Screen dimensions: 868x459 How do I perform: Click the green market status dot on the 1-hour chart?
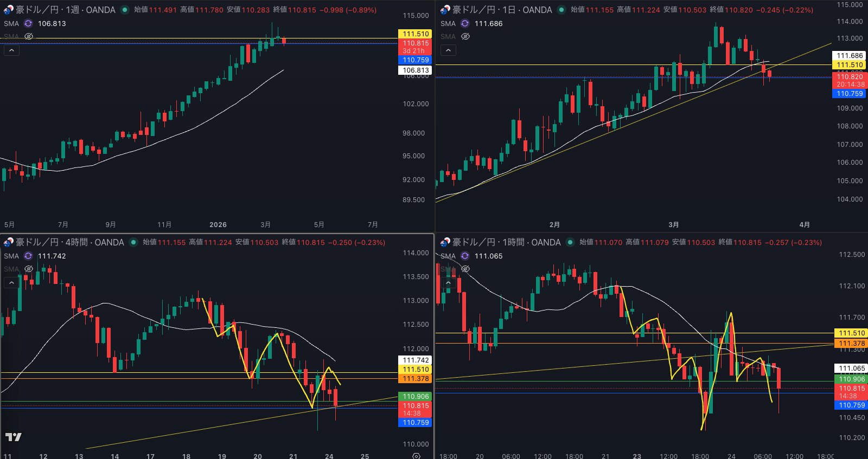click(570, 242)
